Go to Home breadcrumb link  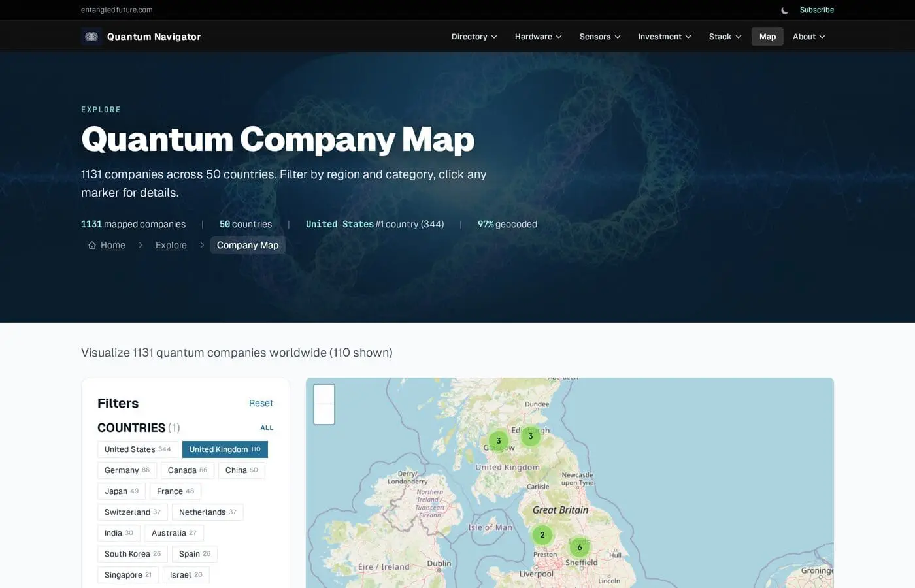[113, 245]
